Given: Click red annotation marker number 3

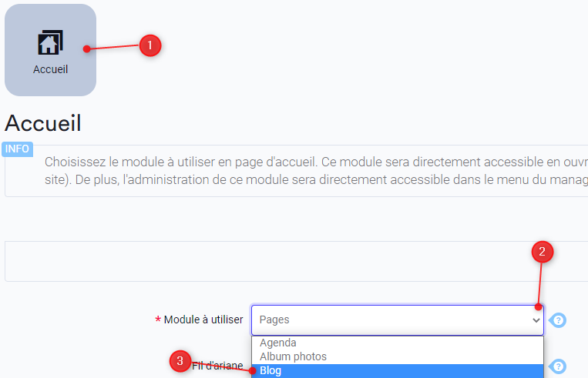Looking at the screenshot, I should [180, 361].
